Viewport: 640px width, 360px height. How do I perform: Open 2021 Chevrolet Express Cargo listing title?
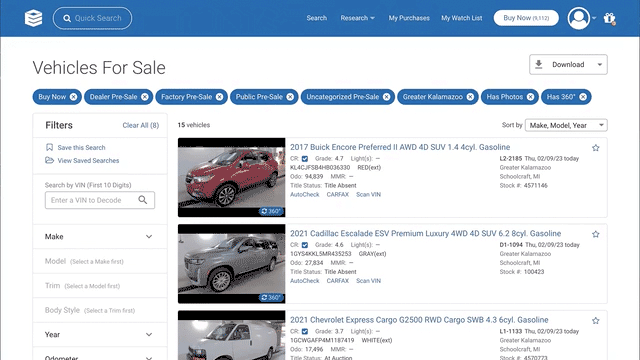click(419, 320)
